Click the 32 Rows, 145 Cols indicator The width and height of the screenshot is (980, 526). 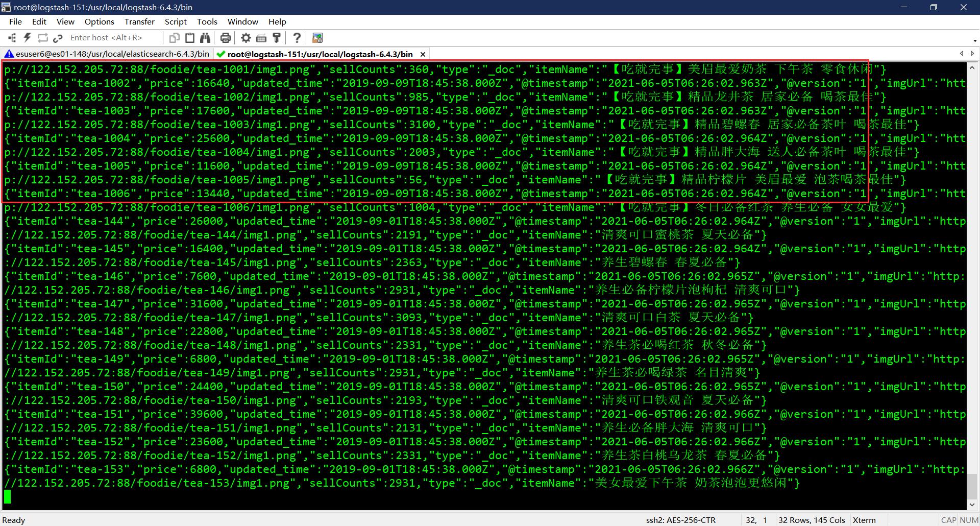(x=812, y=520)
